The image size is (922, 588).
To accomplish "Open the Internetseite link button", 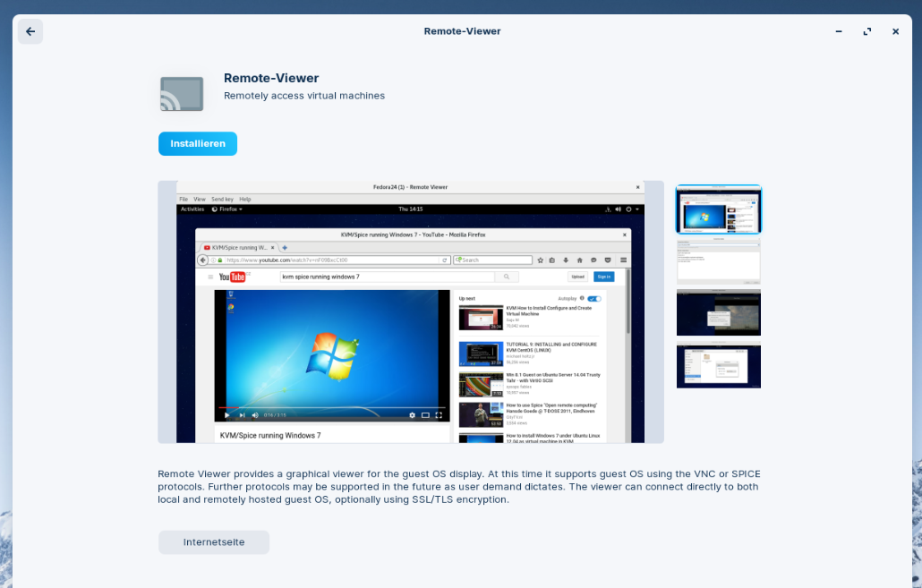I will pos(214,542).
